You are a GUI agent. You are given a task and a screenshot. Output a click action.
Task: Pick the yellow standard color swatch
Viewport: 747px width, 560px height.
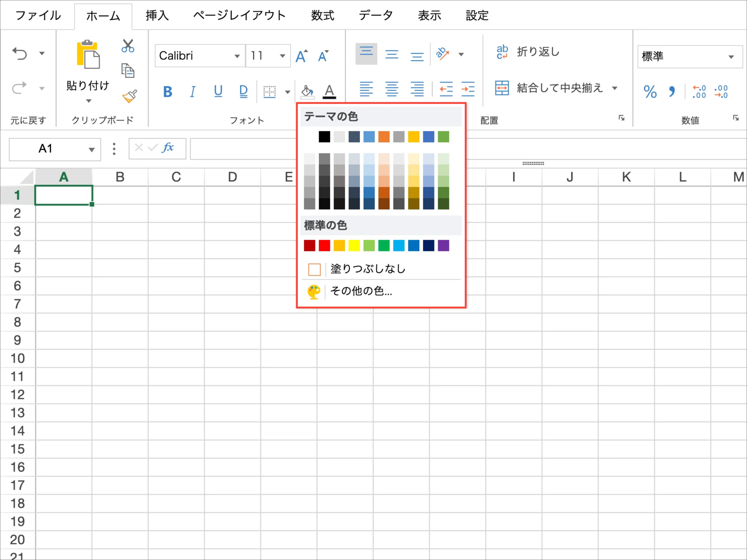(354, 246)
